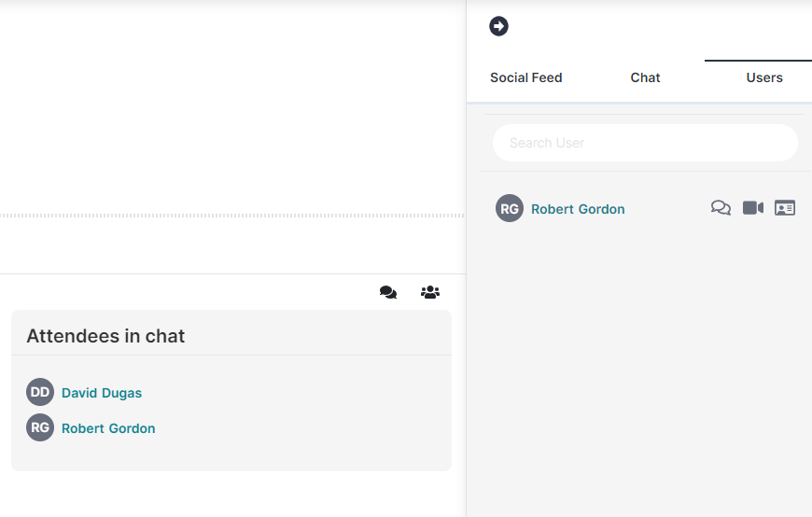The height and width of the screenshot is (517, 812).
Task: Open Robert Gordon's link in the Attendees in chat panel
Action: (x=108, y=428)
